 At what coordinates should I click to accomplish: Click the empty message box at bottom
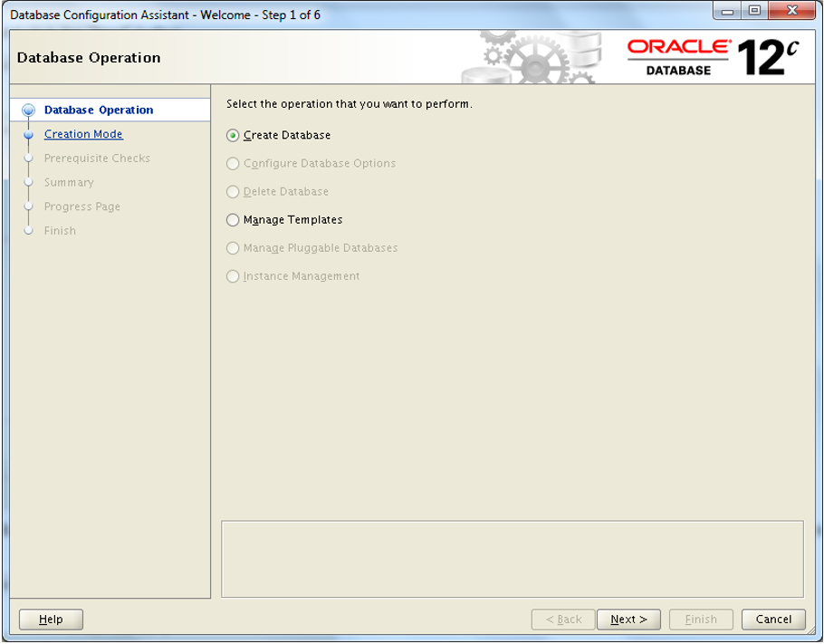coord(513,560)
